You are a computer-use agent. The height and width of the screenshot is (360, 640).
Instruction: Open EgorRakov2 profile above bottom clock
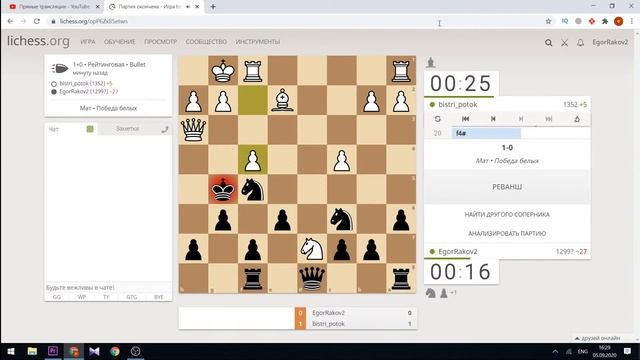(x=458, y=251)
